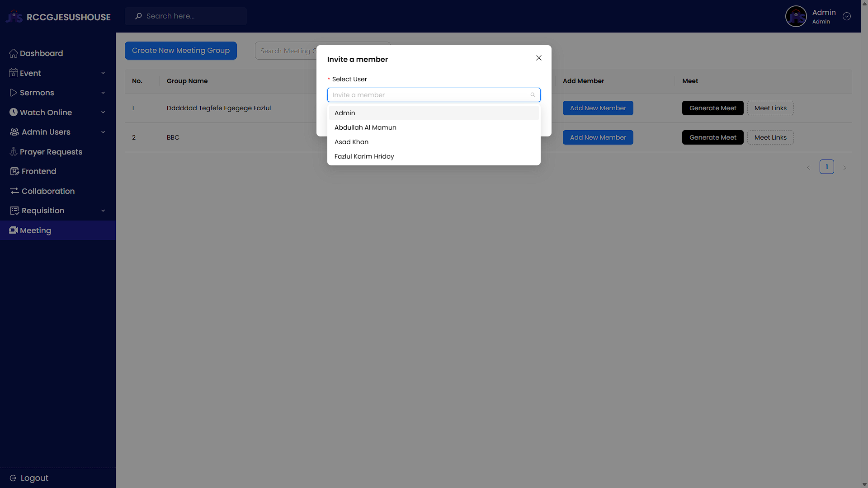Click the search magnifier in Invite field
This screenshot has height=488, width=868.
tap(533, 95)
